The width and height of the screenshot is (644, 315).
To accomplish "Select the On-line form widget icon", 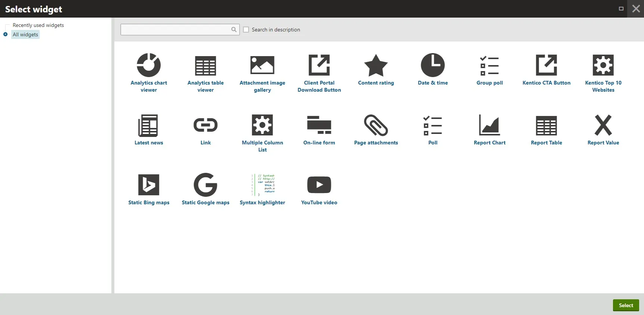I will pyautogui.click(x=319, y=125).
